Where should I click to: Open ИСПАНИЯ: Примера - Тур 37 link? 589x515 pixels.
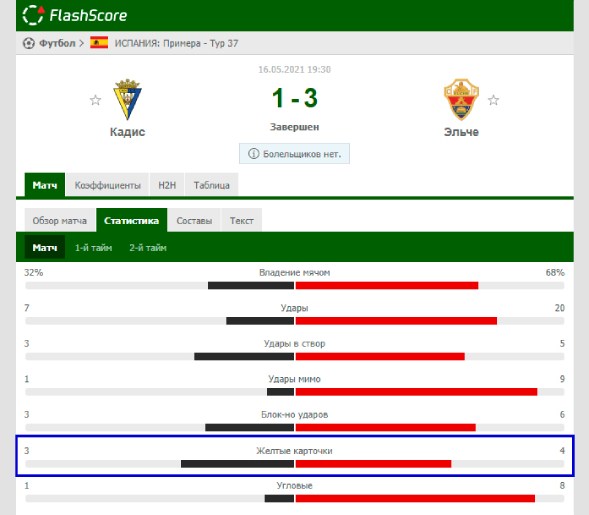tap(177, 43)
